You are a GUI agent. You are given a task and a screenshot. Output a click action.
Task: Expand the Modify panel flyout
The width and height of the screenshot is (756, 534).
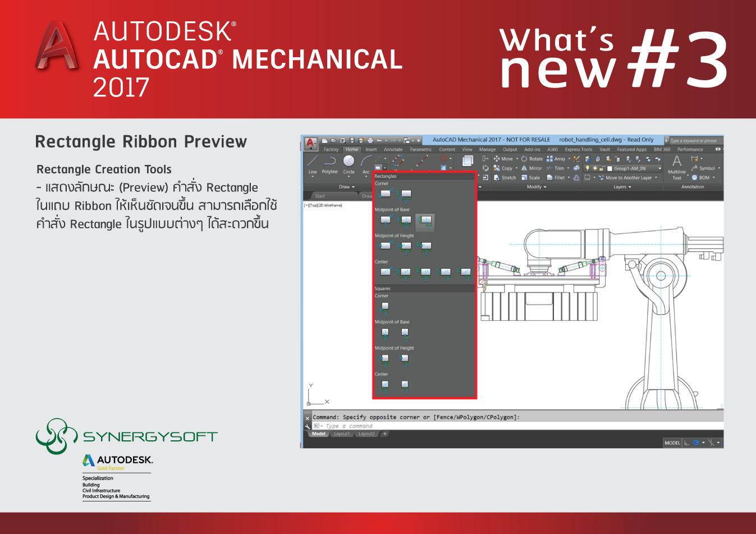(x=537, y=187)
